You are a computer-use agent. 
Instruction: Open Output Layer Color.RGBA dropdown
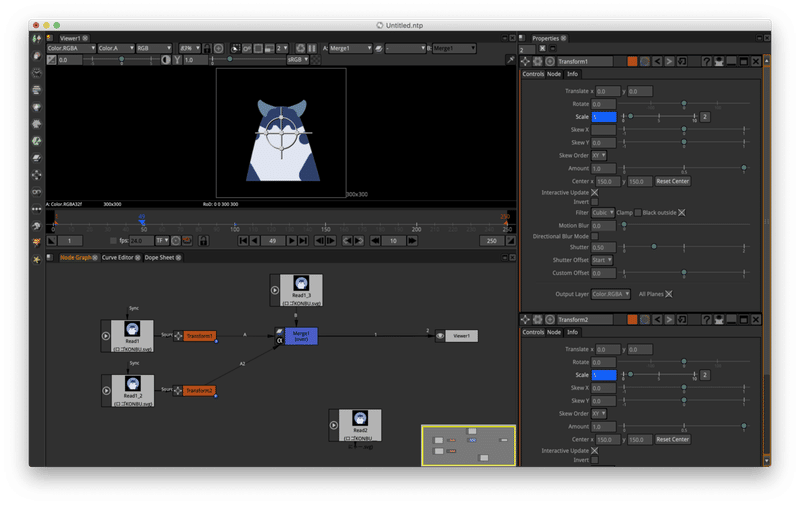pos(611,294)
